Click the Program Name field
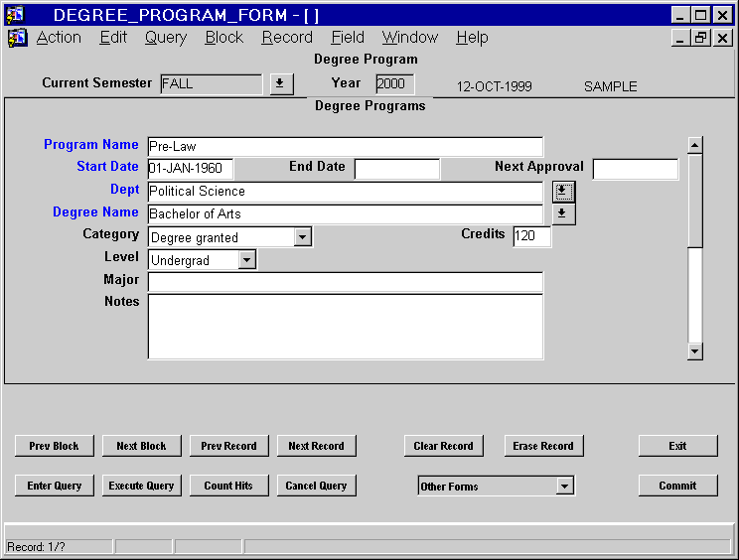This screenshot has width=739, height=560. tap(345, 147)
